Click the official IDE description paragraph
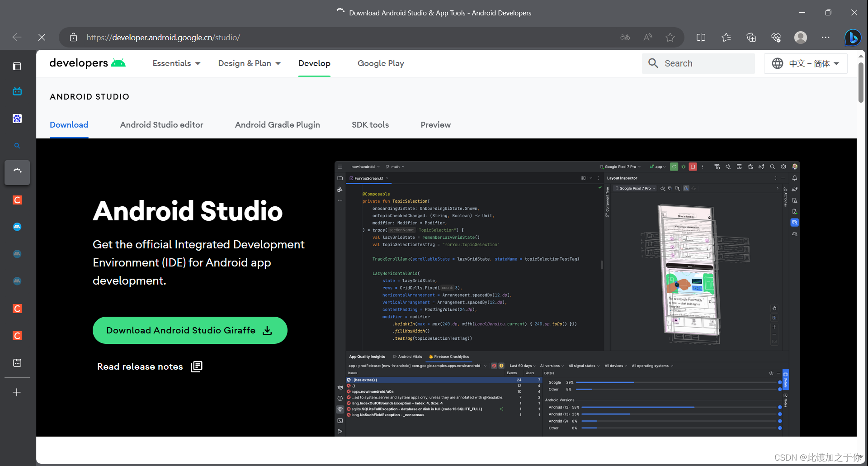The width and height of the screenshot is (868, 466). (198, 262)
